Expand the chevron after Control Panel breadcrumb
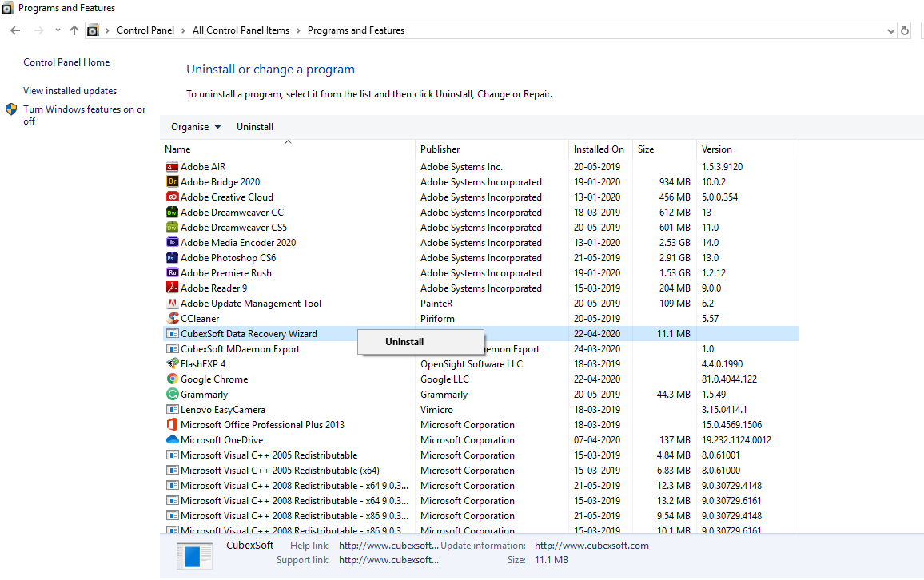 183,30
